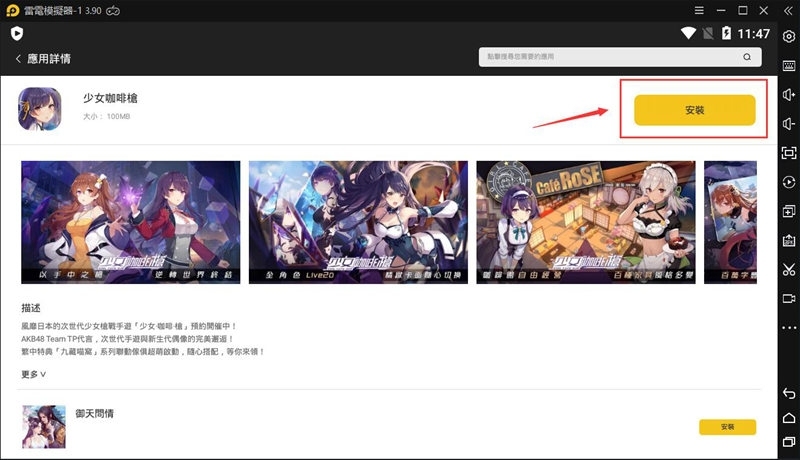Click the magnifier search icon

coord(747,57)
